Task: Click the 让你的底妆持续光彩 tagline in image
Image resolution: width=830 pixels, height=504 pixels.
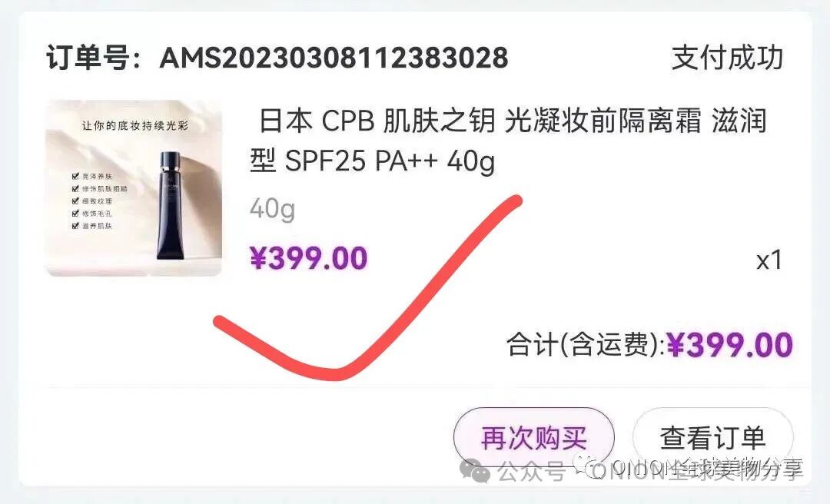Action: pyautogui.click(x=135, y=126)
